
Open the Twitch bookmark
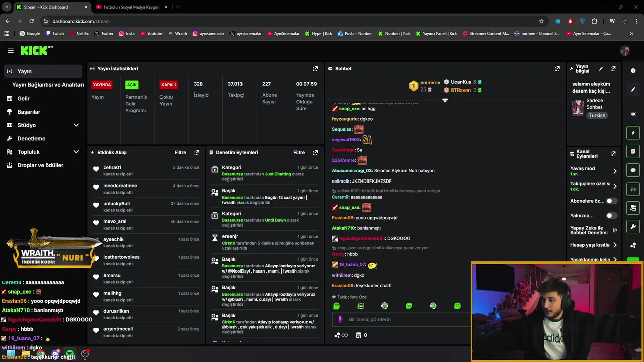click(55, 34)
